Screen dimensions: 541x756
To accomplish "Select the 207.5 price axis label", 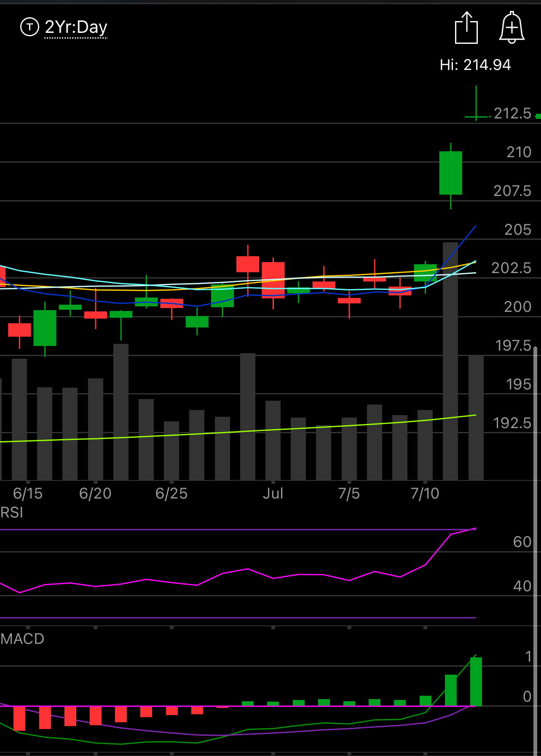I will (512, 191).
